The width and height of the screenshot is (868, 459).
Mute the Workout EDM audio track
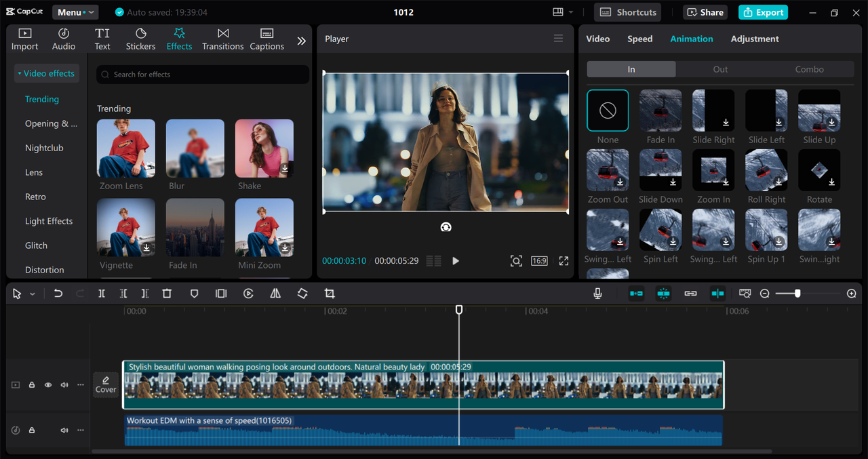[64, 431]
